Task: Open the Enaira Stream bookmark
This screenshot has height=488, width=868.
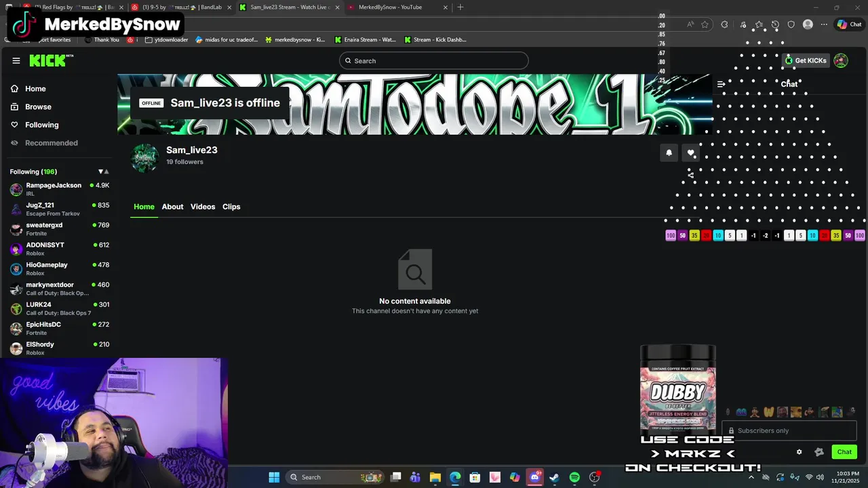Action: point(366,40)
